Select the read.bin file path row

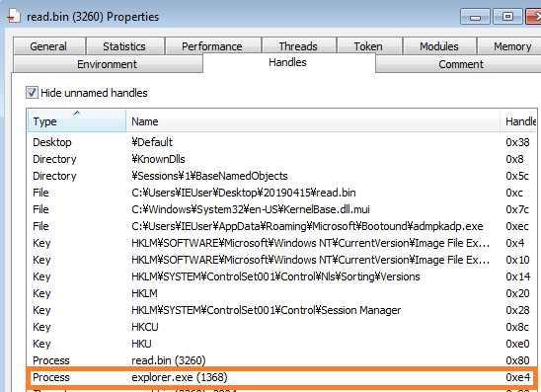point(281,193)
